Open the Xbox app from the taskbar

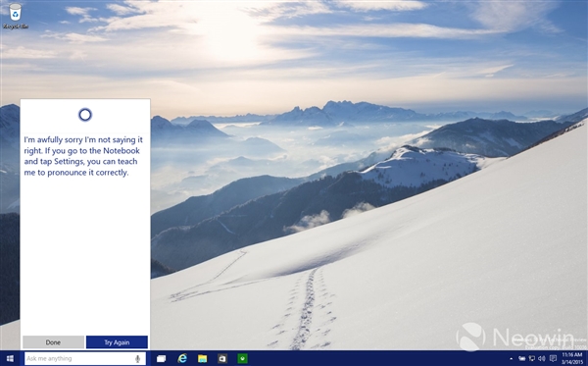(243, 358)
